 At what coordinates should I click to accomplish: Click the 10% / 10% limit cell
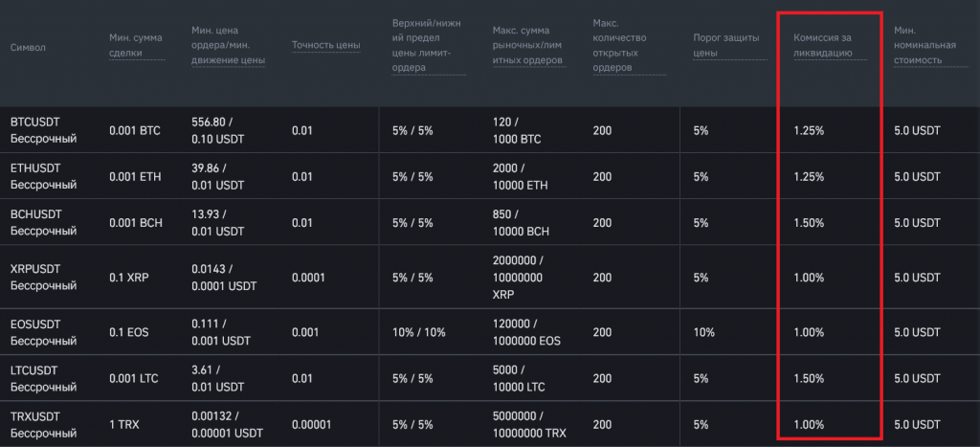[x=416, y=332]
